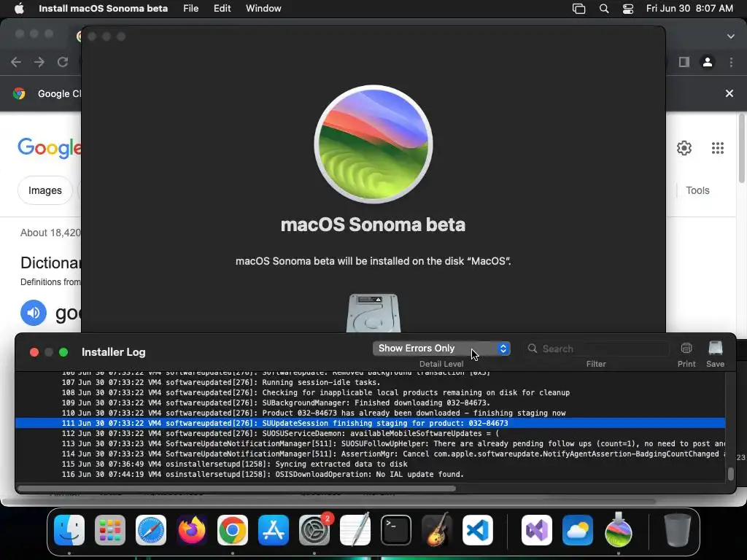Launch Safari from the Dock
This screenshot has height=560, width=747.
(x=151, y=530)
